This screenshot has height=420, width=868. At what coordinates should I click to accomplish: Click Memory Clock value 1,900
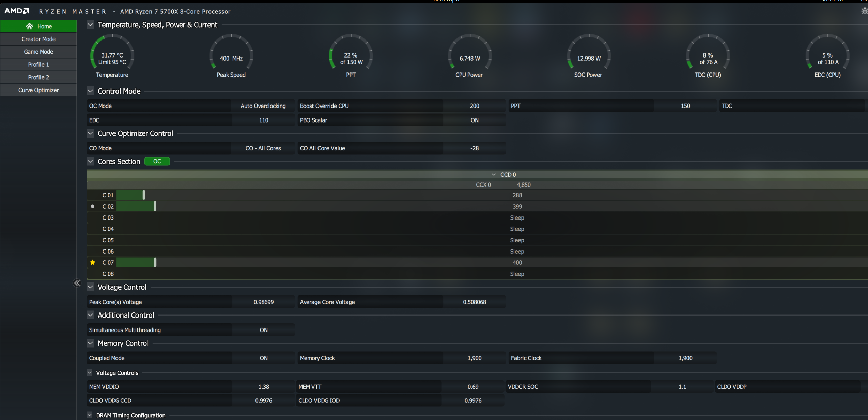pyautogui.click(x=474, y=358)
